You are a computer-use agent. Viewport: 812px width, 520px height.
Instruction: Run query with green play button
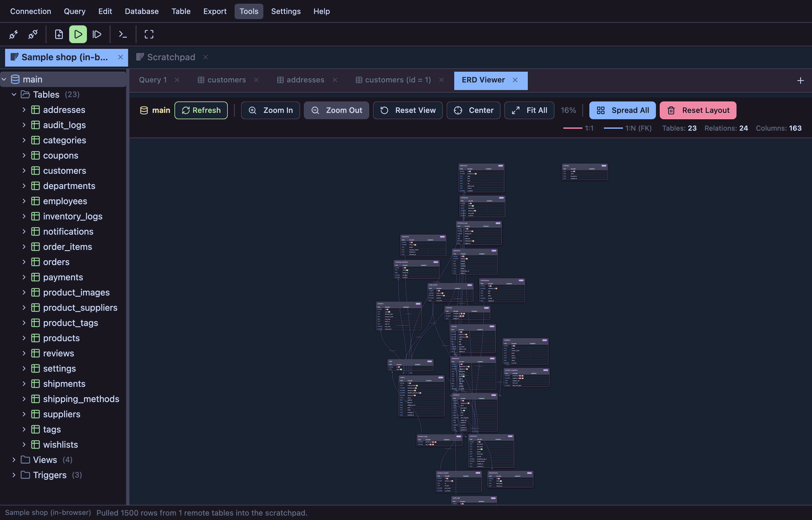tap(78, 34)
